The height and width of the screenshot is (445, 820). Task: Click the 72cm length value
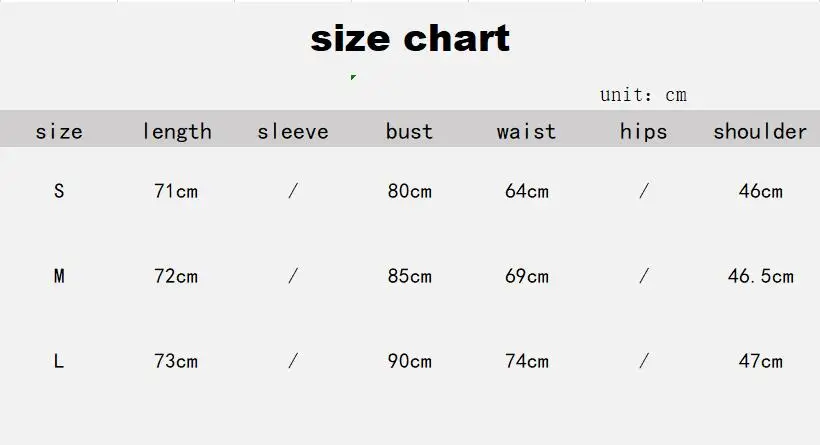[x=176, y=275]
